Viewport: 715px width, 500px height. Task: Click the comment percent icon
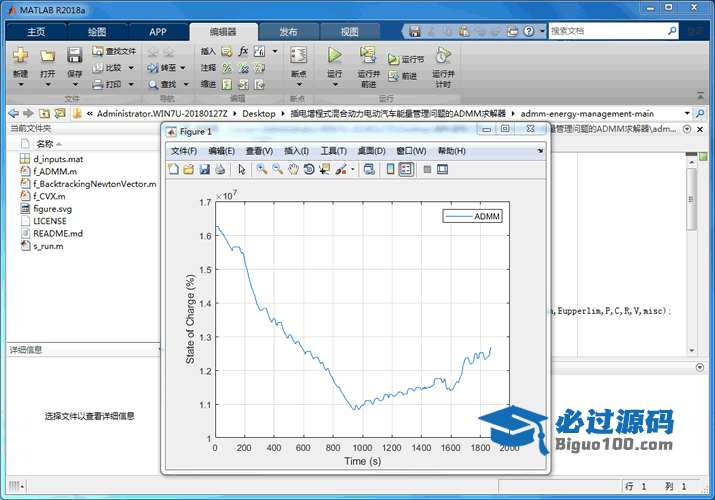(227, 68)
